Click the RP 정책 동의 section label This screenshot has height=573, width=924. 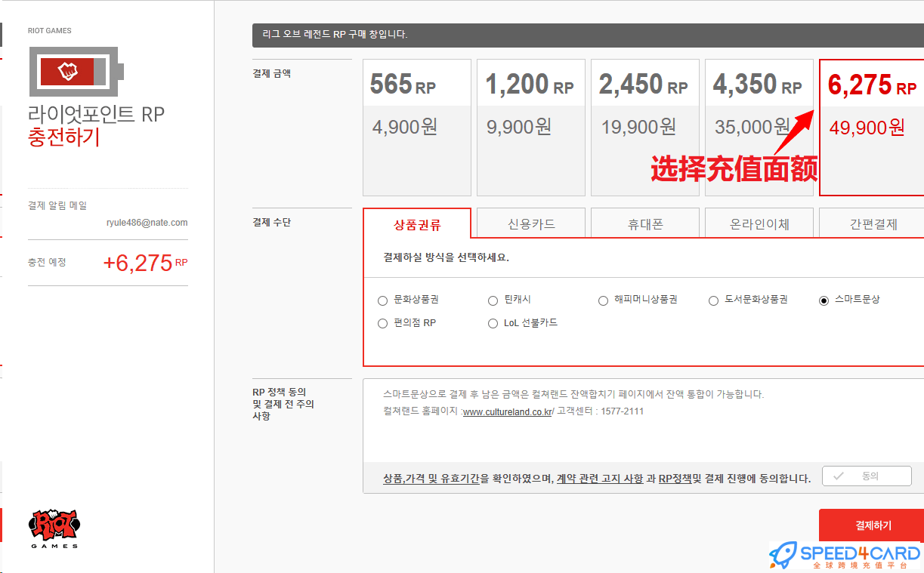[x=283, y=404]
